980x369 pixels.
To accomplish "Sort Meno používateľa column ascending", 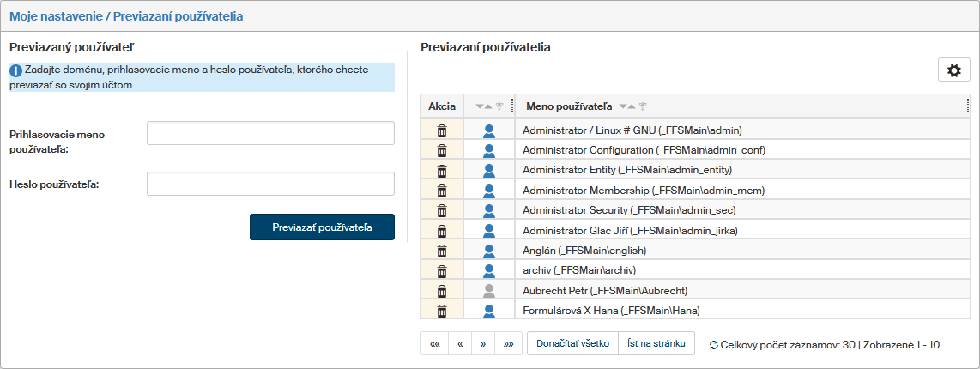I will 632,106.
